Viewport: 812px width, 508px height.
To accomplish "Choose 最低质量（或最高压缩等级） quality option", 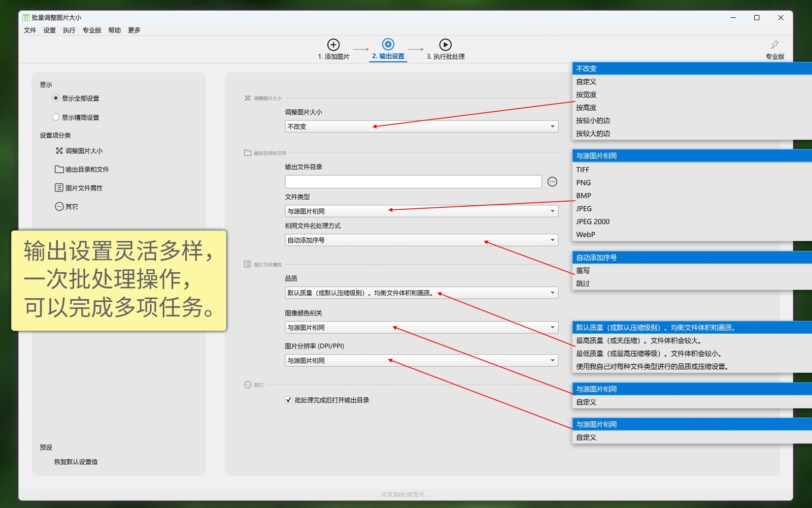I will tap(692, 354).
